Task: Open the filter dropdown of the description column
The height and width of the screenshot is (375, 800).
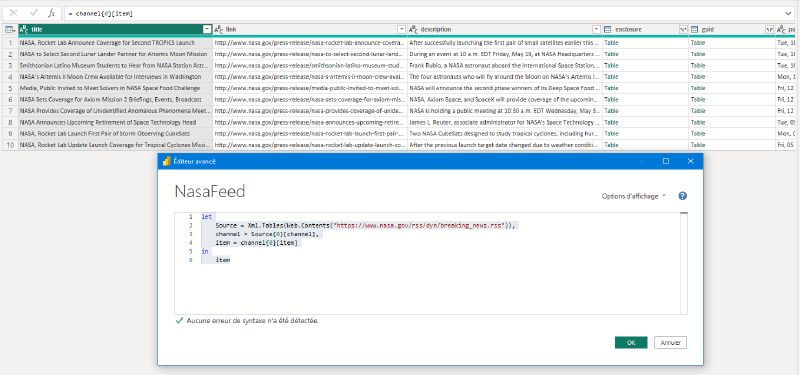Action: point(596,30)
